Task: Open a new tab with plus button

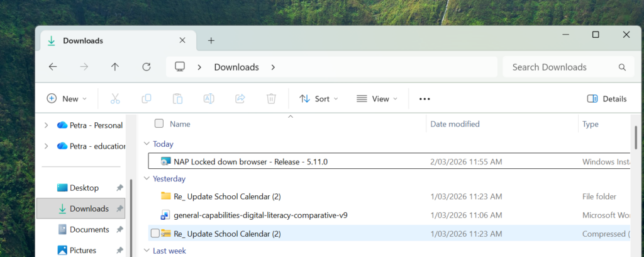Action: [211, 40]
